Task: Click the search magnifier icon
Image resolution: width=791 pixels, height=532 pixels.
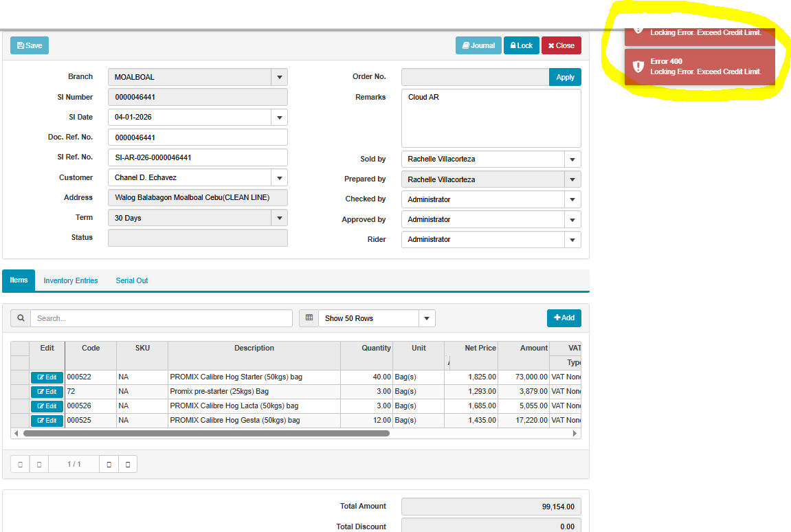Action: pos(21,318)
